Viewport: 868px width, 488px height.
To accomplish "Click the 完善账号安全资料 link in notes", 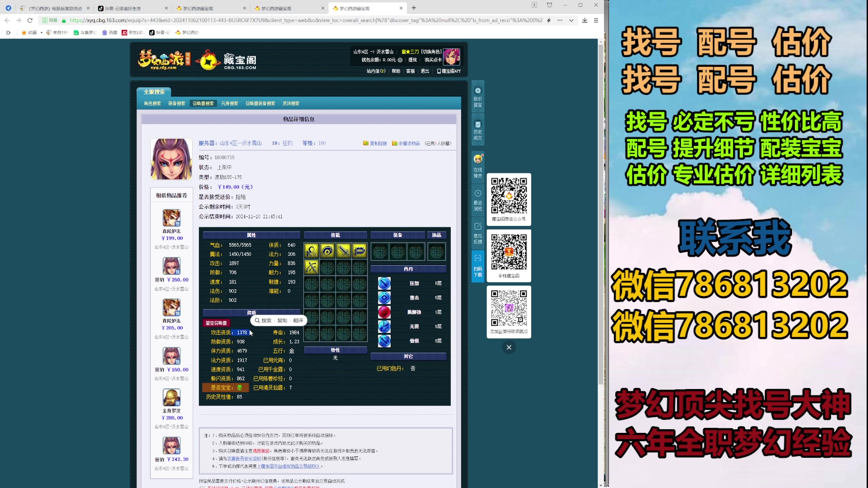I will pyautogui.click(x=244, y=458).
